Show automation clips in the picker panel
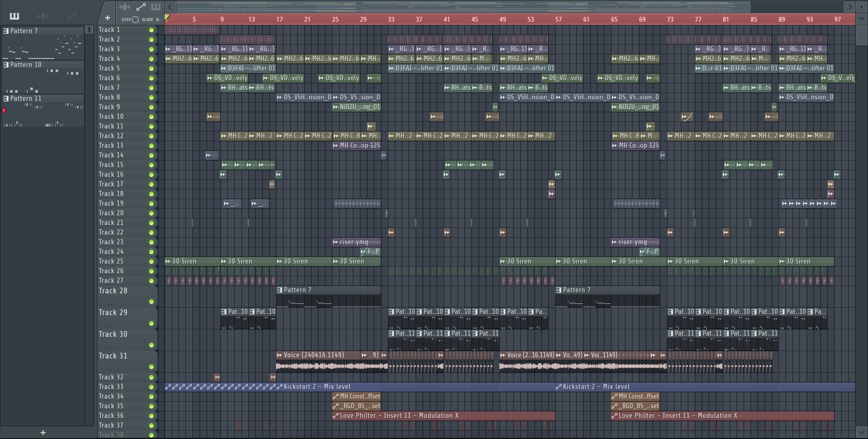Image resolution: width=868 pixels, height=439 pixels. (72, 16)
